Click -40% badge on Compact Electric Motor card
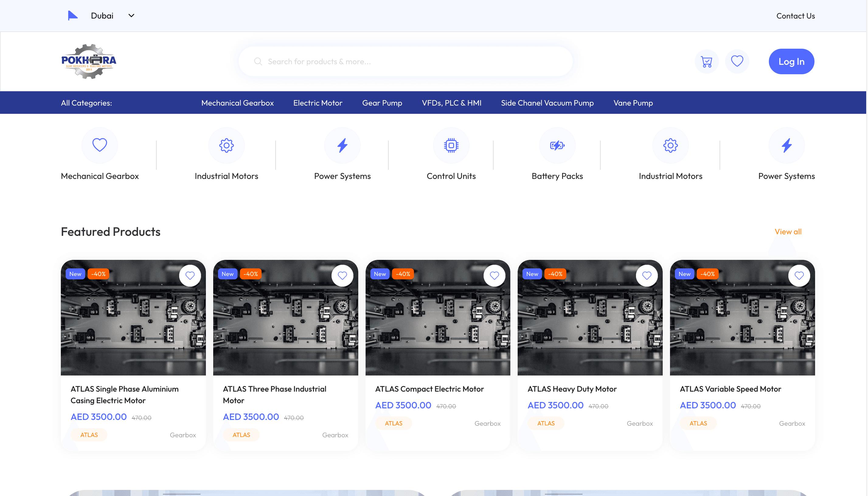Screen dimensions: 868x496 (x=403, y=274)
